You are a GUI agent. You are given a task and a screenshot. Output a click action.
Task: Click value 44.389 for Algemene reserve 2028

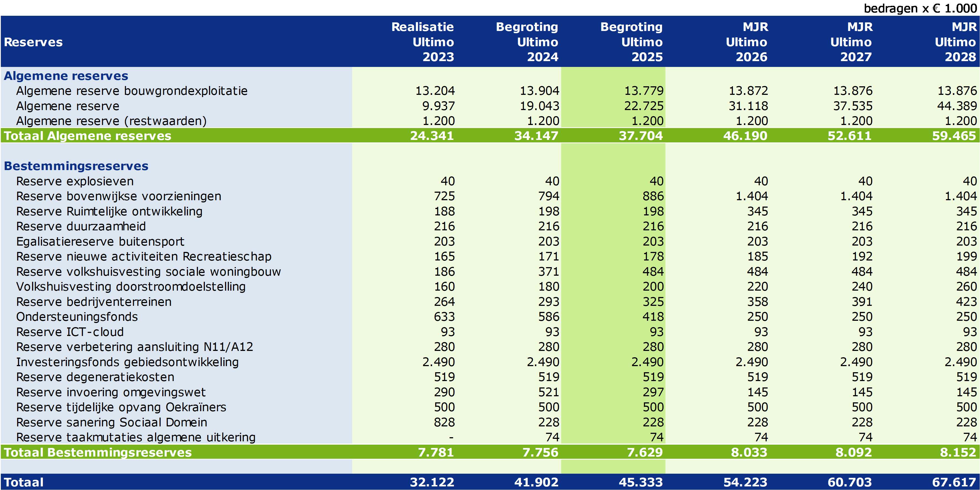pyautogui.click(x=957, y=106)
